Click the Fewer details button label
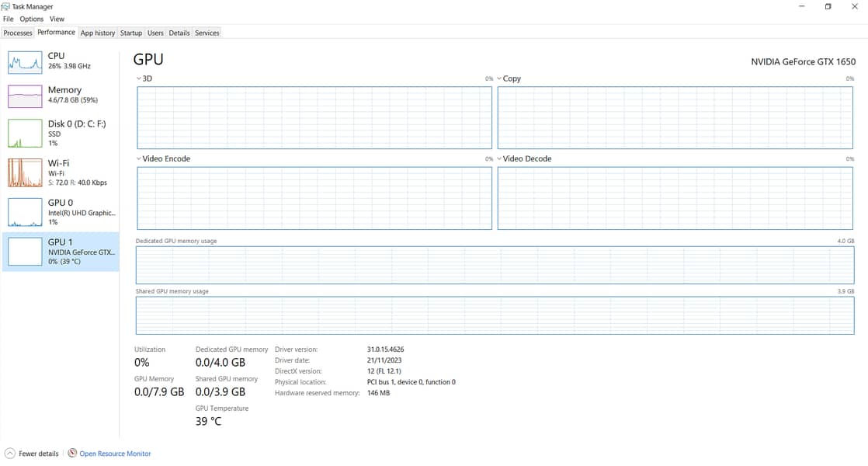This screenshot has width=868, height=466. [38, 454]
